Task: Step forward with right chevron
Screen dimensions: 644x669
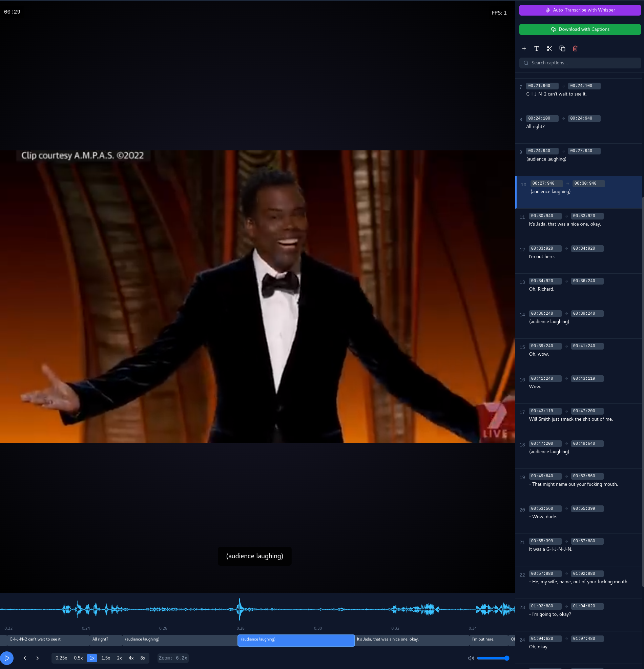Action: tap(38, 658)
